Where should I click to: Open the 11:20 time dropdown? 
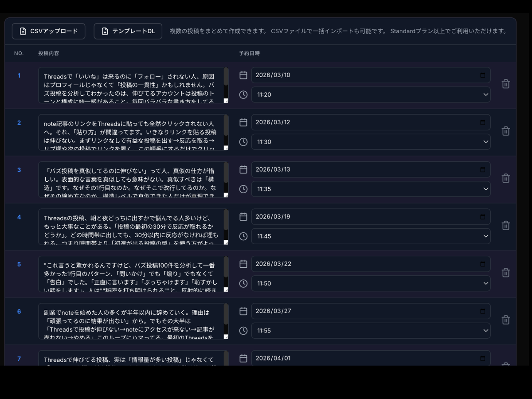[371, 94]
